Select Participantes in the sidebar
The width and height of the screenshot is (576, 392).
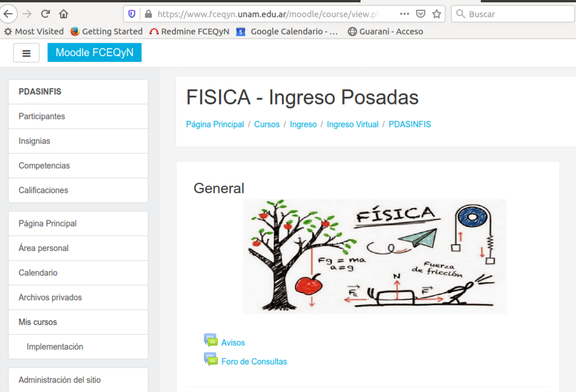click(x=78, y=117)
